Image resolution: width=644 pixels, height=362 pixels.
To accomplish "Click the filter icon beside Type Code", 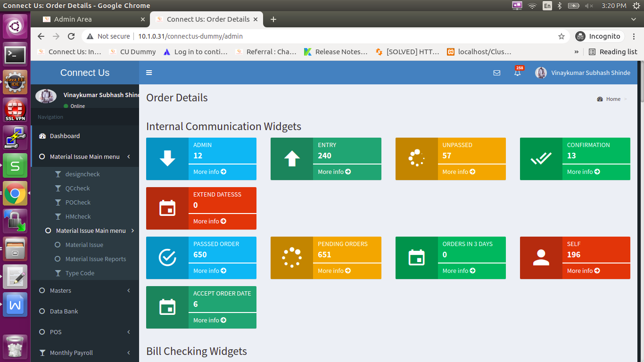I will 58,273.
